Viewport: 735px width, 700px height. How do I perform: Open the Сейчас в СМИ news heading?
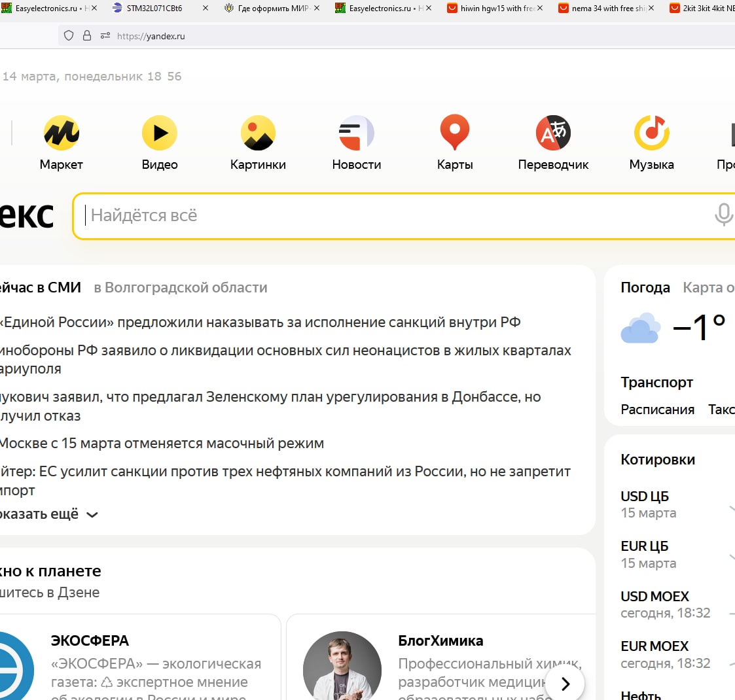tap(41, 287)
